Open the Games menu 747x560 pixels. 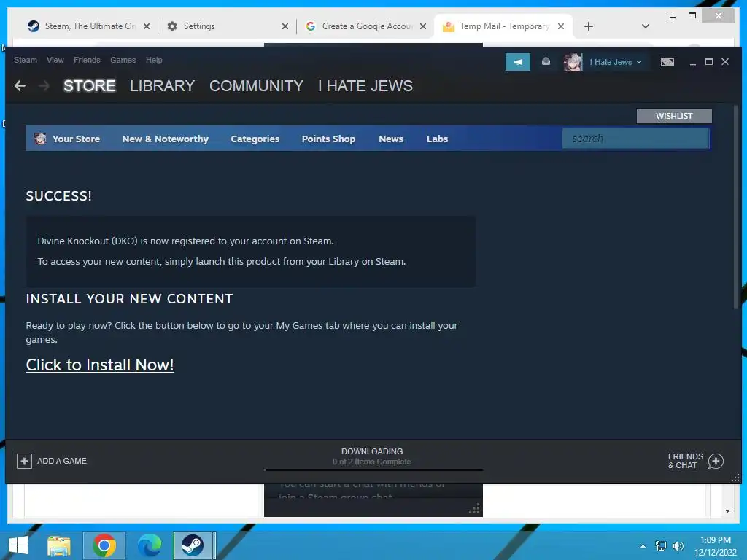coord(123,60)
